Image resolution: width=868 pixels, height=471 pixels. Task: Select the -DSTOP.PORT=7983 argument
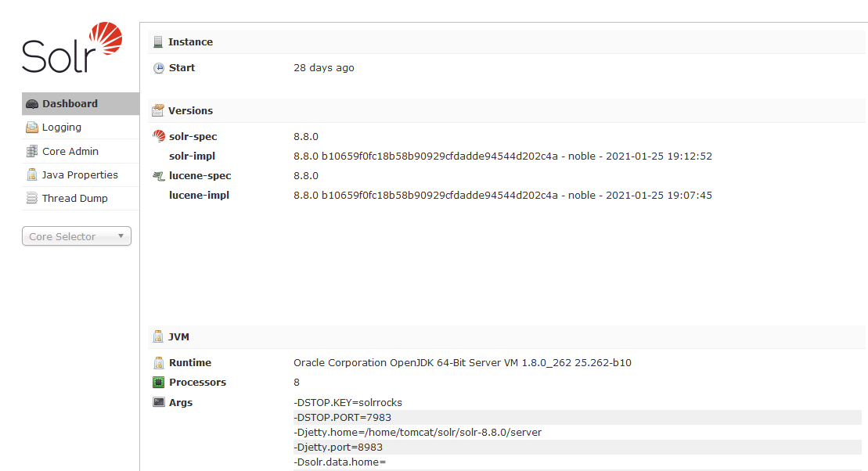pyautogui.click(x=342, y=417)
